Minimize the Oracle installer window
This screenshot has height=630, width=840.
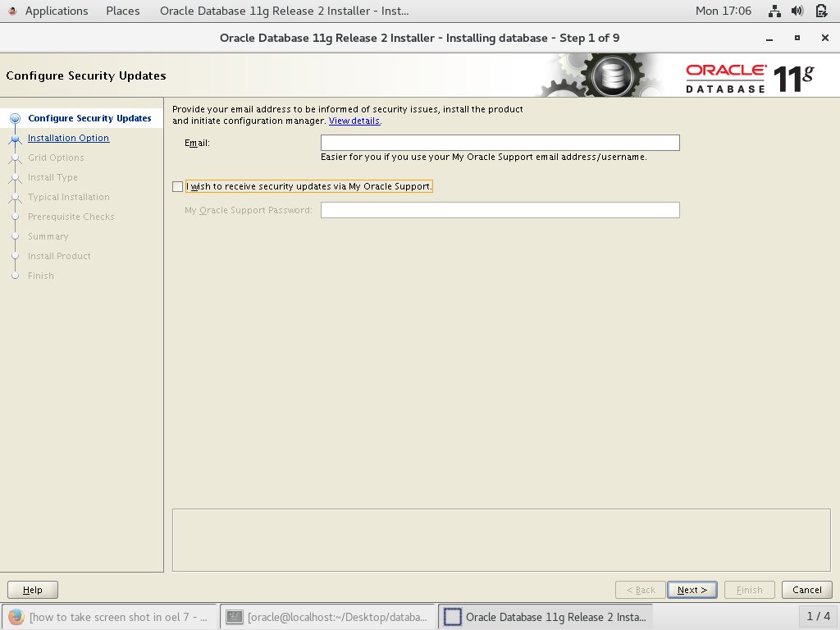click(769, 38)
